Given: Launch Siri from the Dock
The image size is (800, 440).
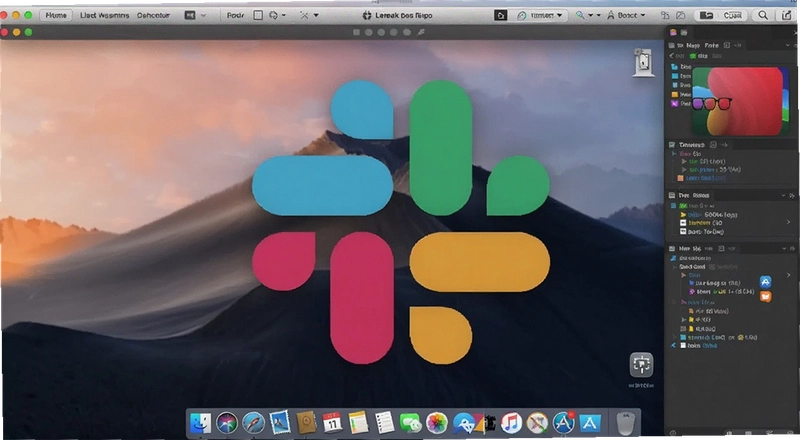Looking at the screenshot, I should tap(227, 423).
